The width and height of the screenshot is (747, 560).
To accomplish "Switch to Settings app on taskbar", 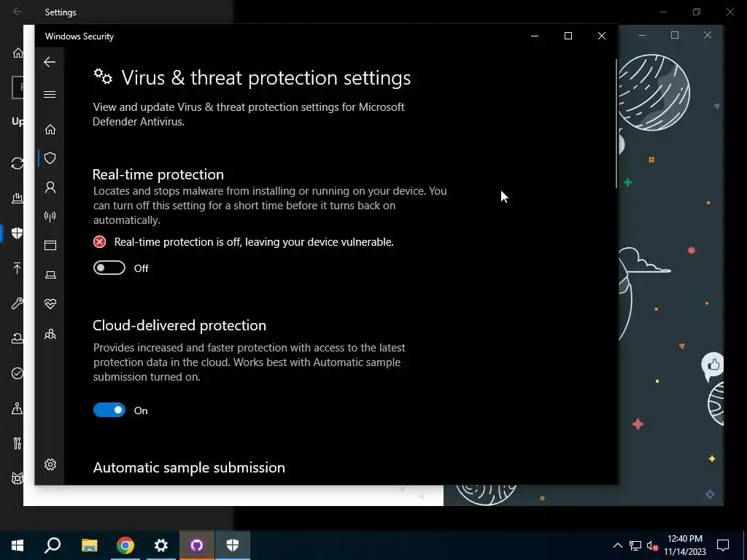I will pyautogui.click(x=161, y=545).
